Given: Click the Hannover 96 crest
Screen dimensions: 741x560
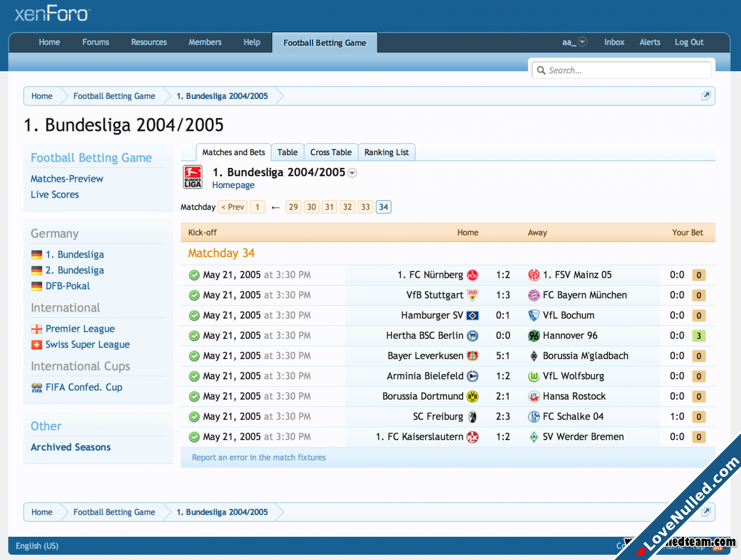Looking at the screenshot, I should (534, 336).
